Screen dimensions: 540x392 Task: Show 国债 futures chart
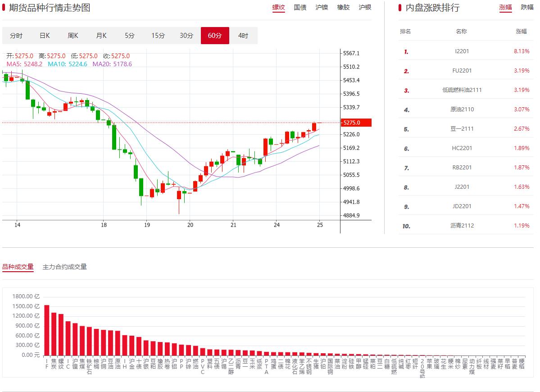point(300,7)
